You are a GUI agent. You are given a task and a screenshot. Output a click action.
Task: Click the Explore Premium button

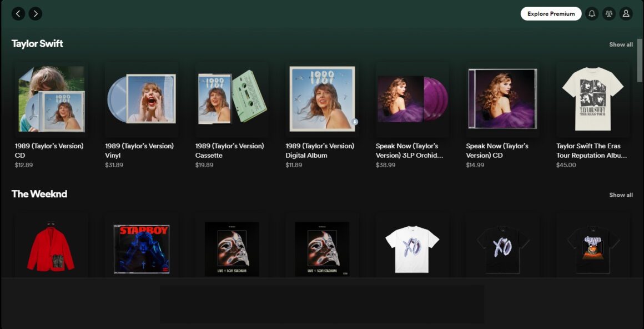[550, 13]
